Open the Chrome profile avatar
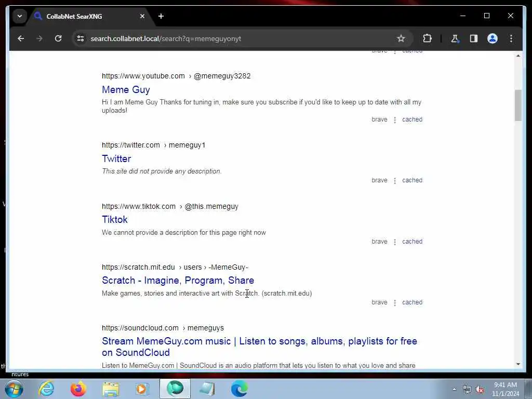Viewport: 532px width, 399px height. coord(493,38)
